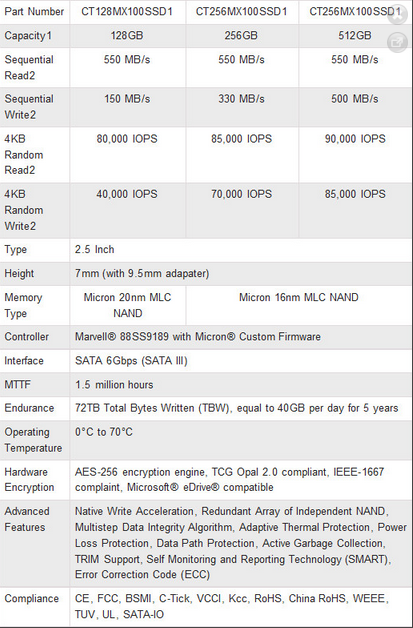
Task: Click the Hardware Encryption row label
Action: [29, 480]
